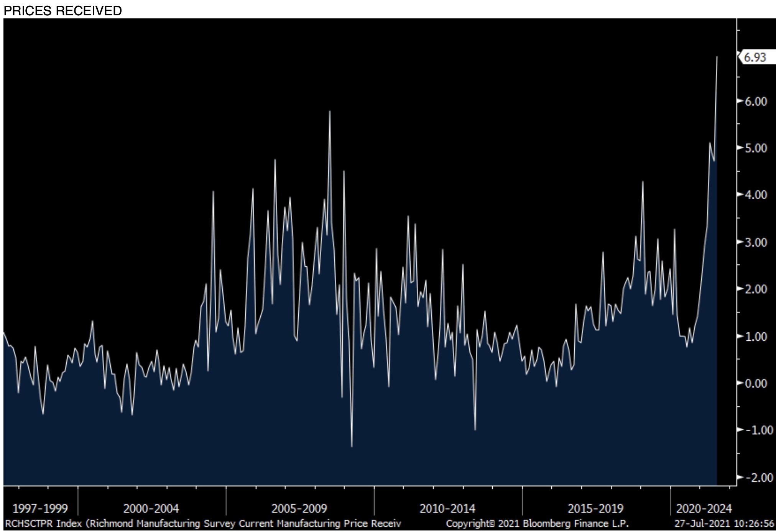The image size is (776, 532).
Task: Click the 27-Jul-2021 timestamp
Action: 724,524
